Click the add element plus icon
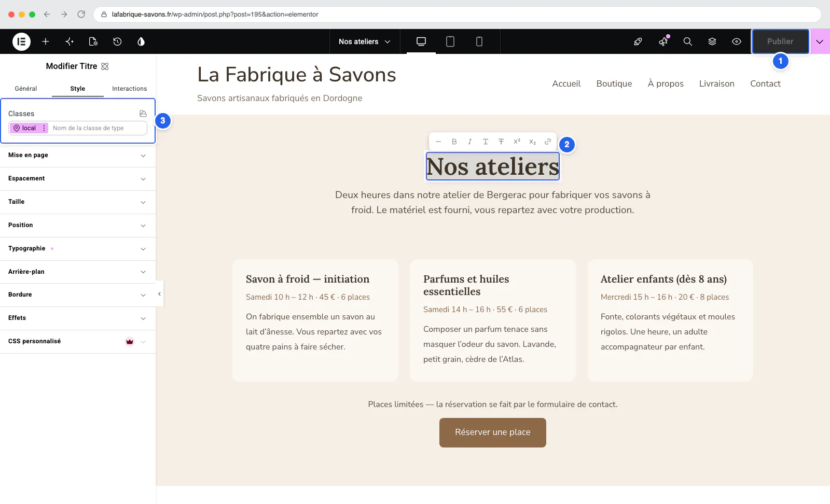 [x=46, y=41]
